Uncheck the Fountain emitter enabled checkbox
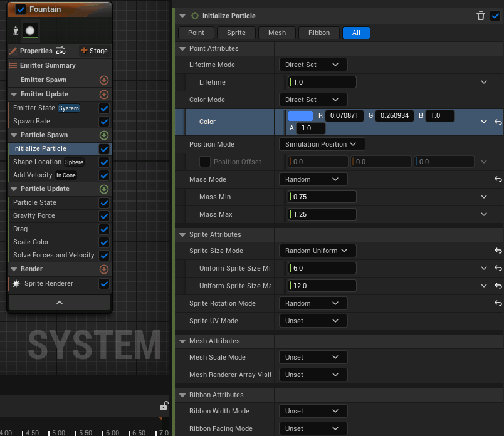Viewport: 504px width, 436px height. pyautogui.click(x=21, y=9)
